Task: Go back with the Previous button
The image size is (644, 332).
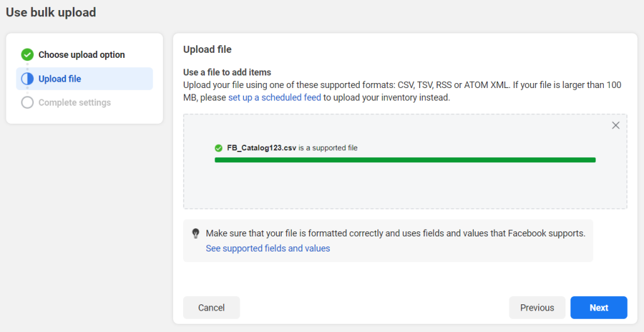Action: 537,307
